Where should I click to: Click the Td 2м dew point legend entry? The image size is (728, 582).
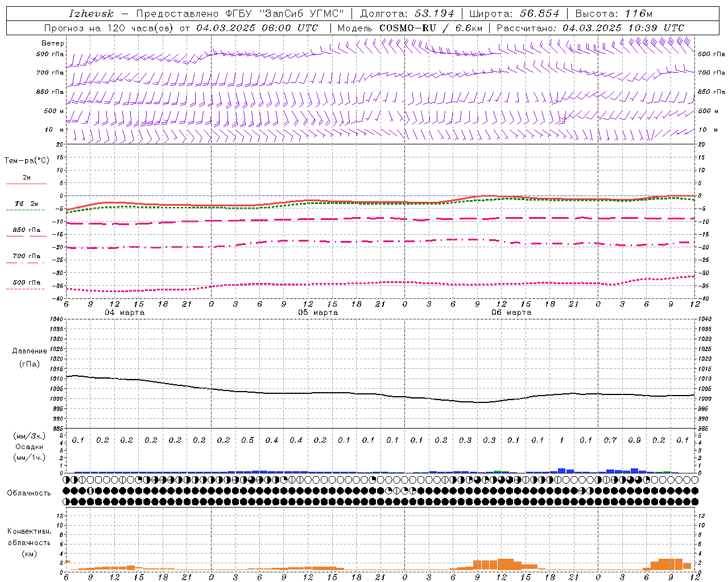coord(27,203)
